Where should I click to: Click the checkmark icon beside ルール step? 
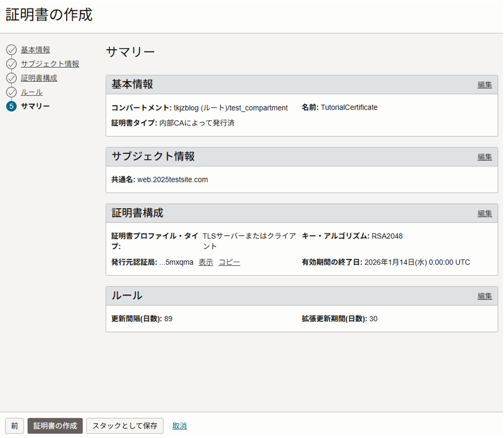click(x=11, y=92)
